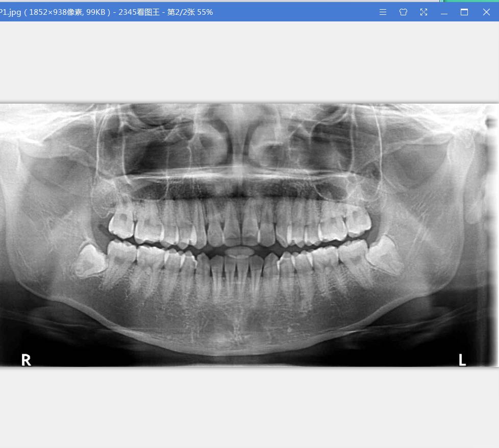Close the image viewer window
The width and height of the screenshot is (499, 448).
[x=486, y=12]
